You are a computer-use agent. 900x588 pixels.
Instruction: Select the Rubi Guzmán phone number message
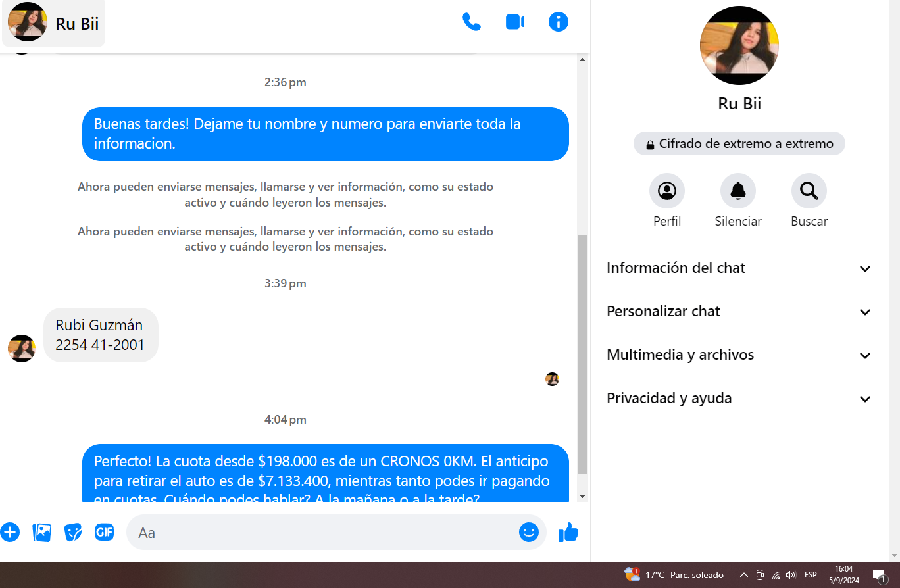[x=101, y=335]
